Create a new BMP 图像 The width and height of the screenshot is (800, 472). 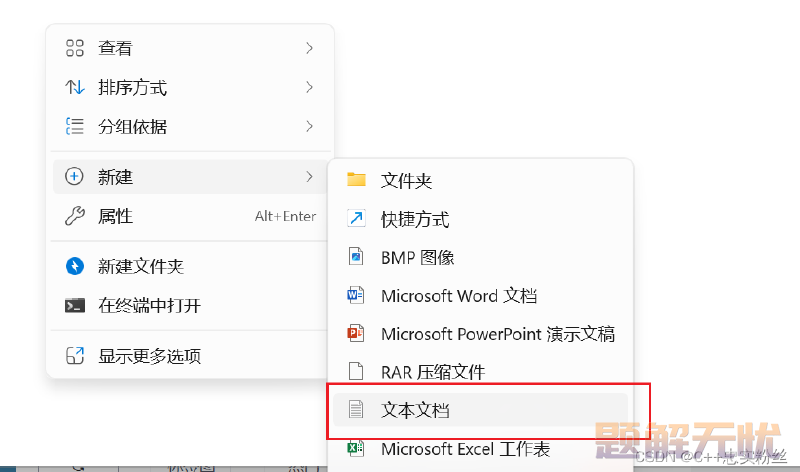coord(481,257)
